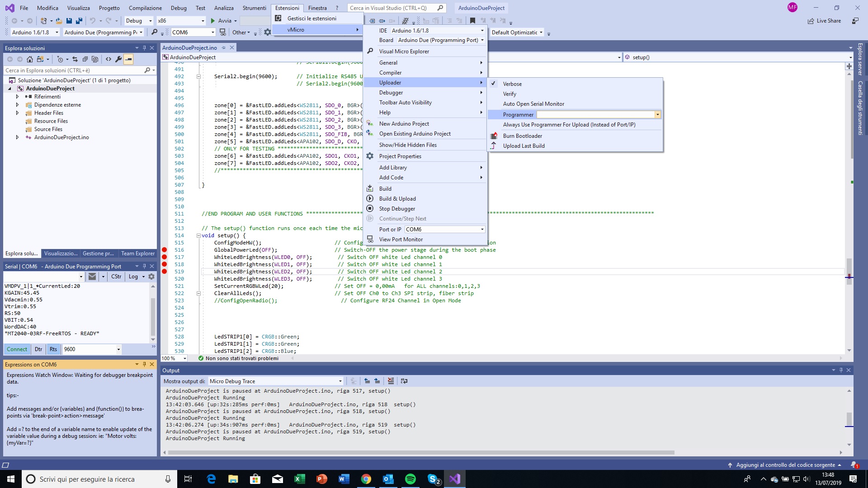Viewport: 868px width, 488px height.
Task: Click serial monitor icon next to COM6 toolbar
Action: coord(222,32)
